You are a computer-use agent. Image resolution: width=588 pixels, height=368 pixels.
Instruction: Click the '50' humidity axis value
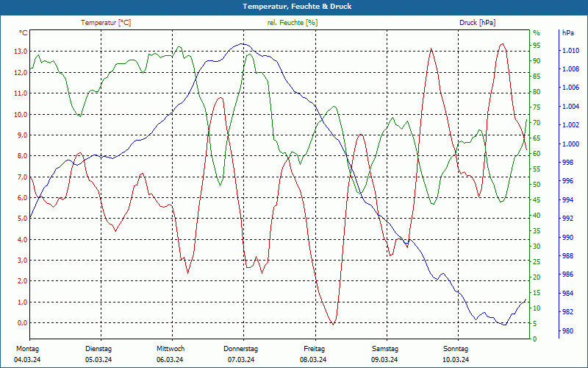(x=537, y=185)
